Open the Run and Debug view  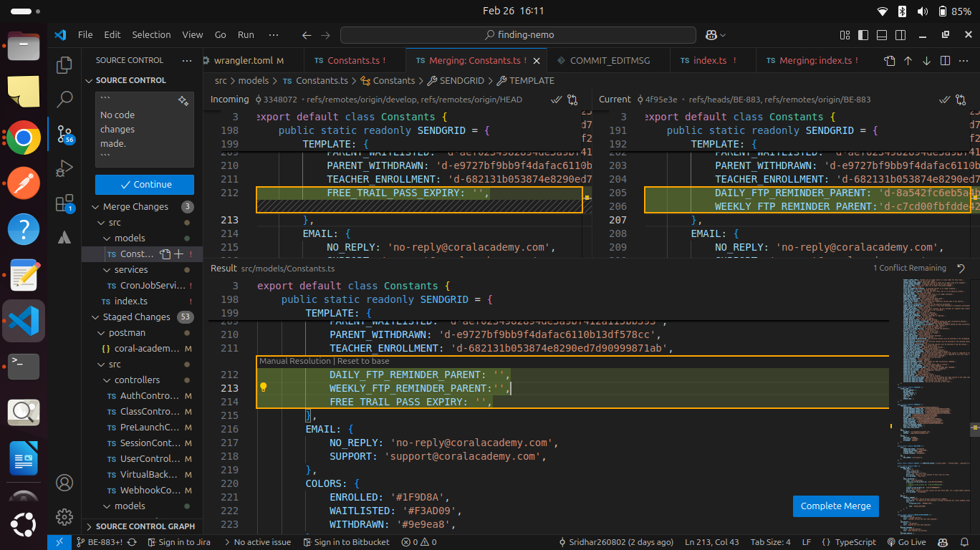64,169
